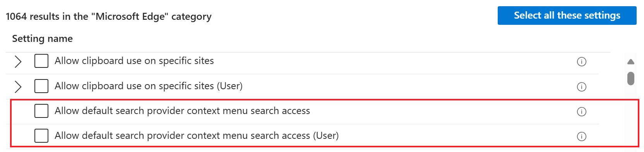This screenshot has height=152, width=644.
Task: Click the default search provider context menu access label
Action: click(x=182, y=111)
